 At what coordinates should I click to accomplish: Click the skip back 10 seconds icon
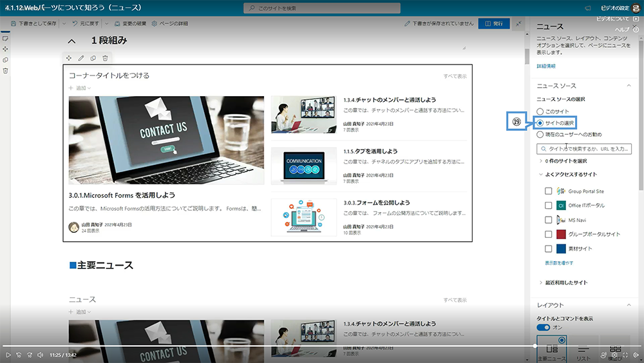click(19, 355)
